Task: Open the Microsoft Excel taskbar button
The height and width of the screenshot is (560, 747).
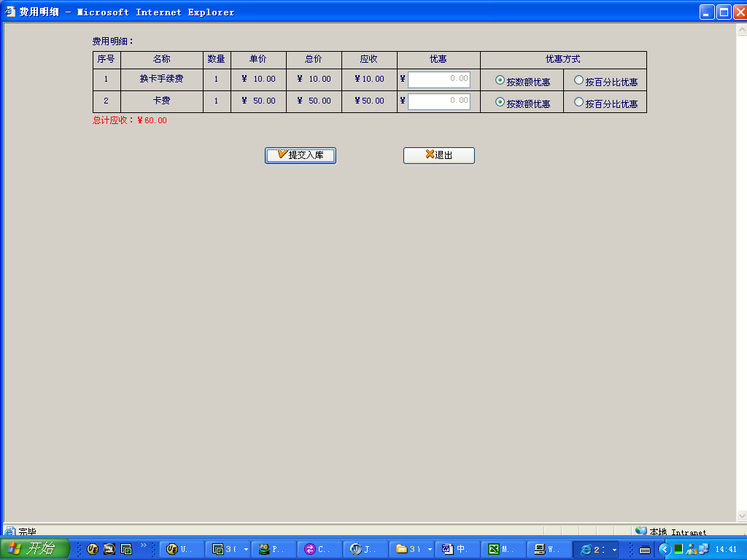Action: click(x=504, y=549)
